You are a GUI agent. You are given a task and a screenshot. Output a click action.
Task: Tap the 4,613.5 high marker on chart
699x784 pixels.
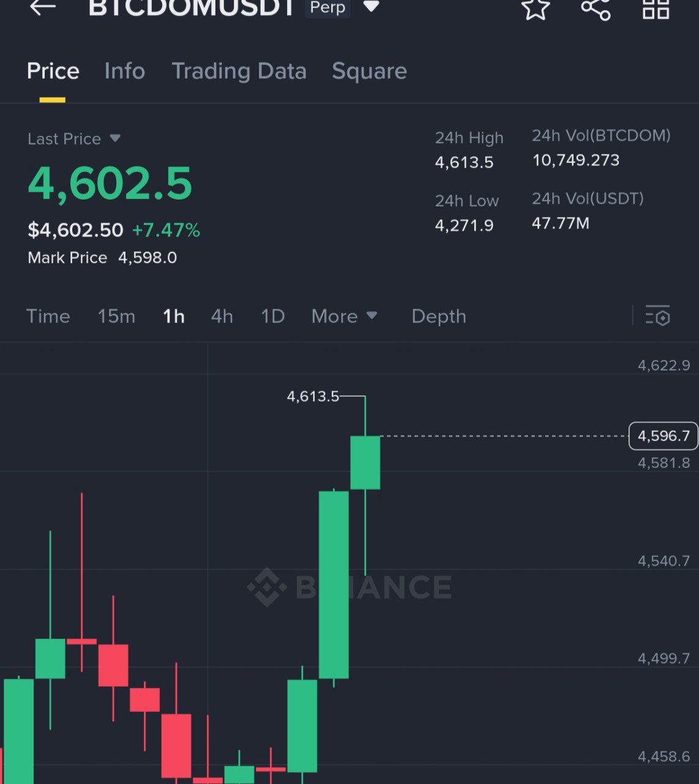[313, 396]
